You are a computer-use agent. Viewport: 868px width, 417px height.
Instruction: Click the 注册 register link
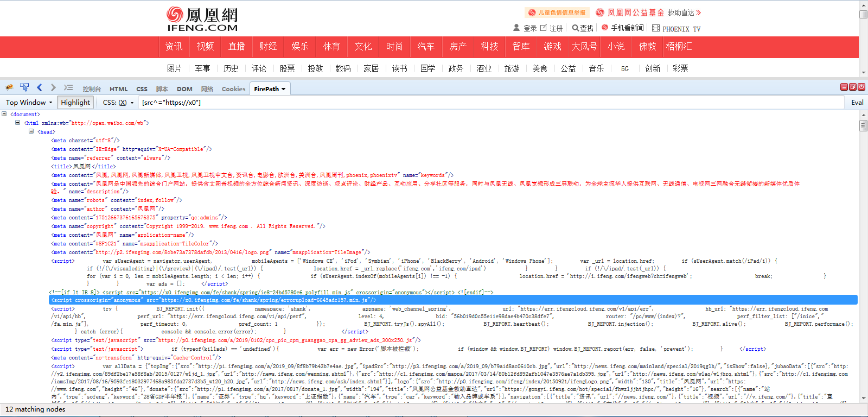[x=556, y=28]
